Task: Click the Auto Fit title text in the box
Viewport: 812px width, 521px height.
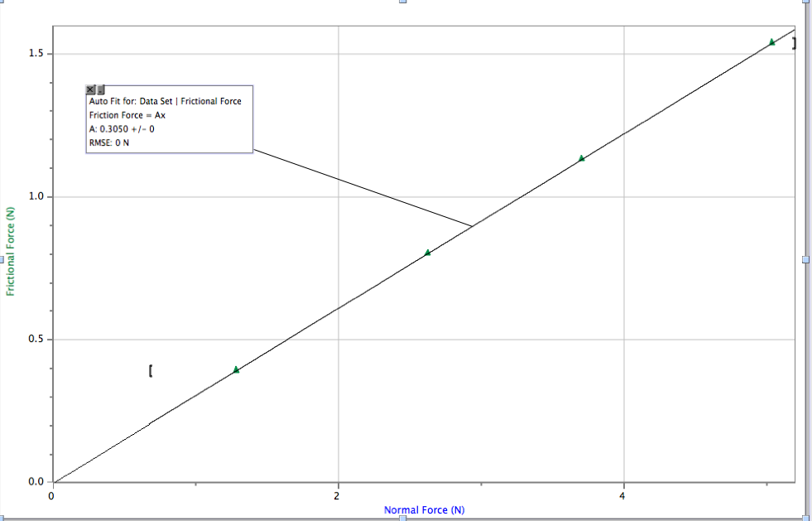Action: [x=164, y=101]
